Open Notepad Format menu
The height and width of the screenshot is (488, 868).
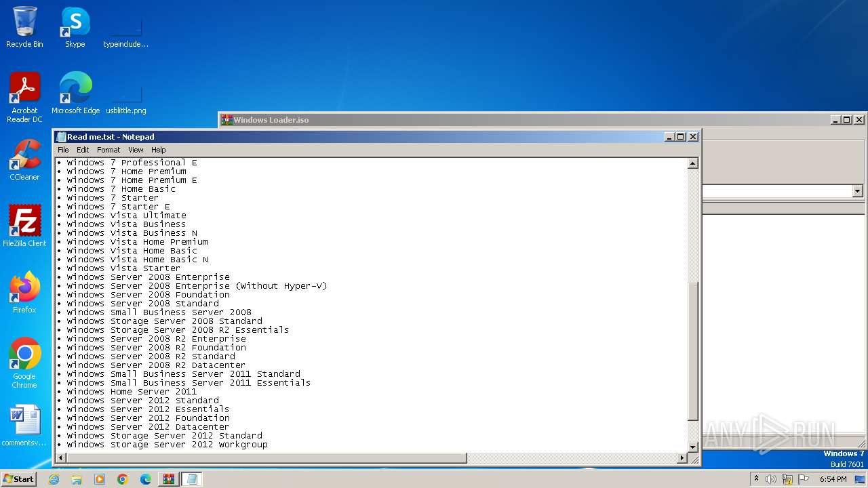click(108, 150)
